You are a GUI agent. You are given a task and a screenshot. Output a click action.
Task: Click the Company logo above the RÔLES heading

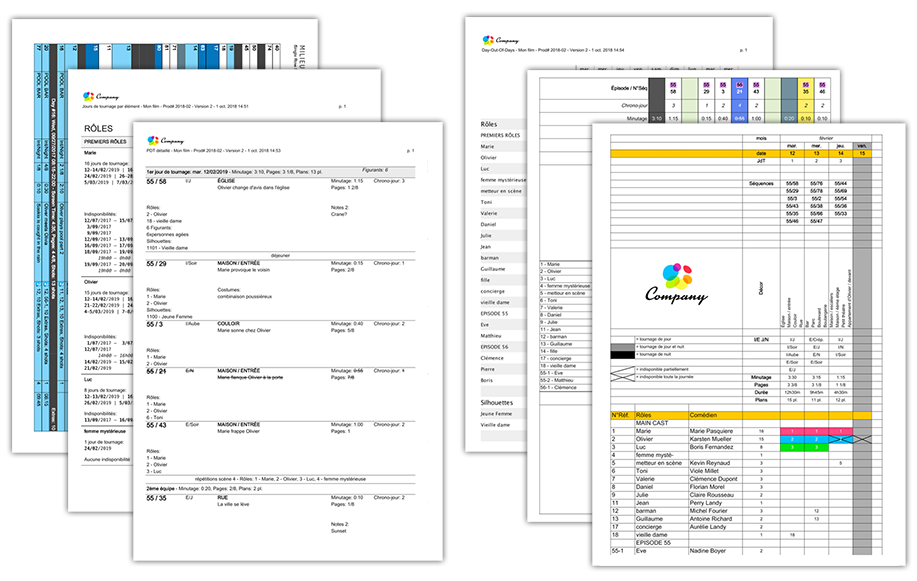101,96
